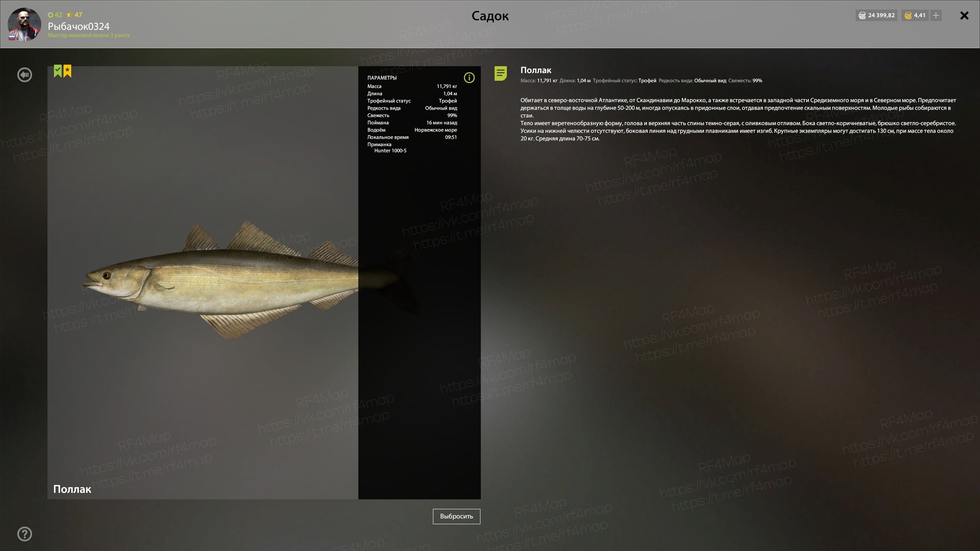980x551 pixels.
Task: Click the green info icon in parameters
Action: pos(469,78)
